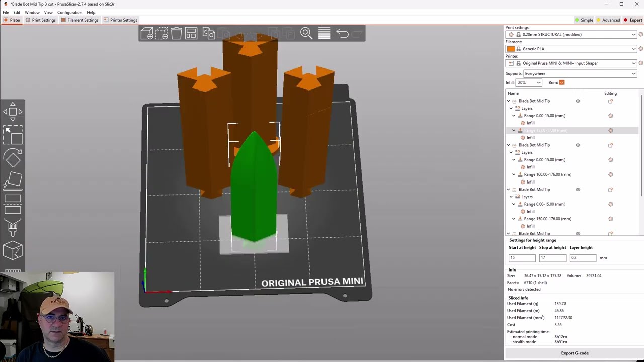Screen dimensions: 644x362
Task: Click gear icon beside Printer dropdown
Action: [x=640, y=63]
